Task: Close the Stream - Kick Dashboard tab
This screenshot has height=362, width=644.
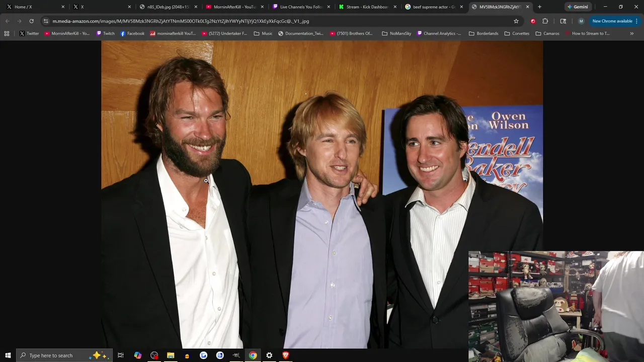Action: [395, 7]
